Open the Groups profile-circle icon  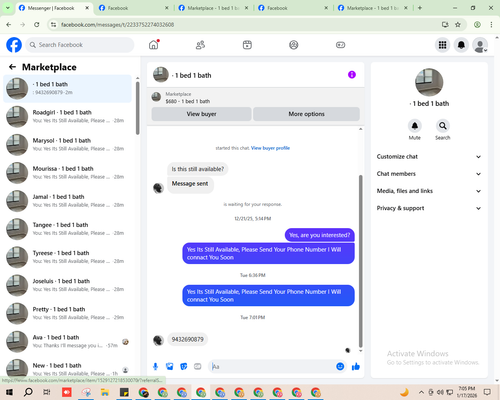(x=294, y=45)
